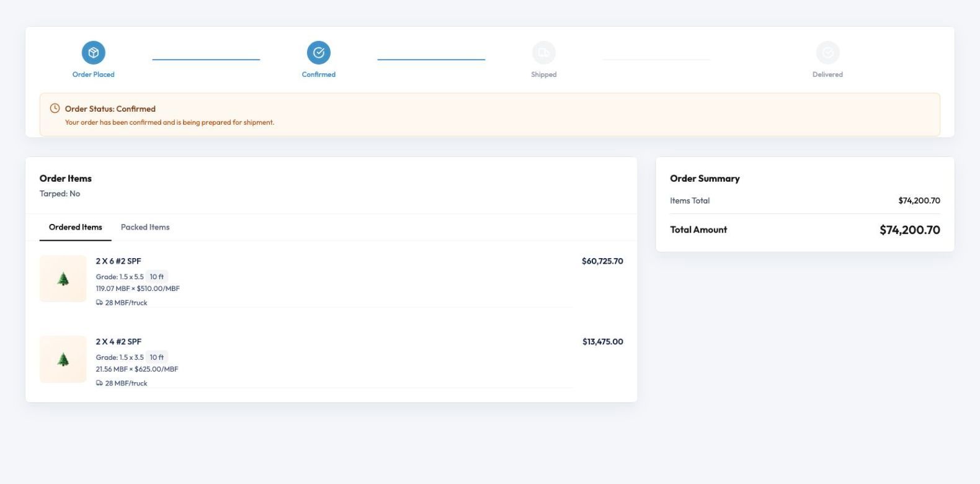Click the 2 X 6 #2 SPF tree thumbnail

[63, 279]
